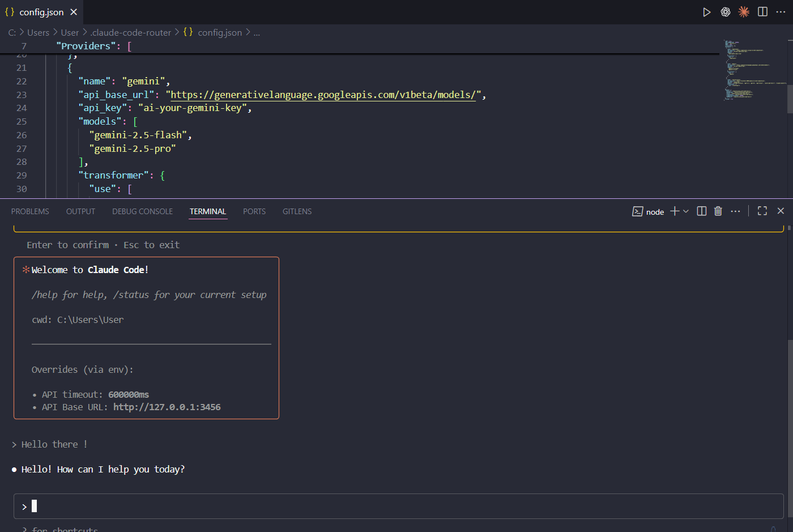Close the config.json editor tab
Image resolution: width=793 pixels, height=532 pixels.
point(74,12)
